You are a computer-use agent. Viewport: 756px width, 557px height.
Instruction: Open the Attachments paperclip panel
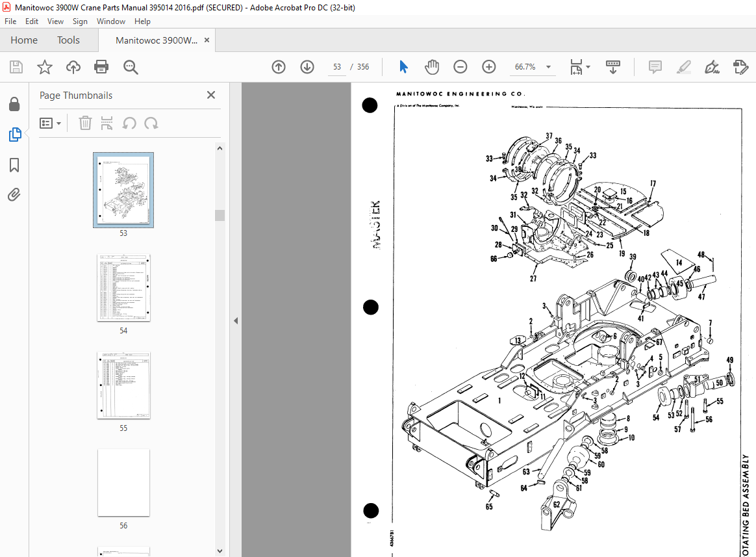14,194
